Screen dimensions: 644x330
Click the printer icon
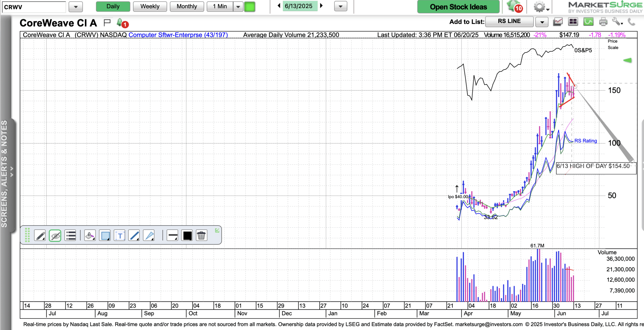coord(603,22)
